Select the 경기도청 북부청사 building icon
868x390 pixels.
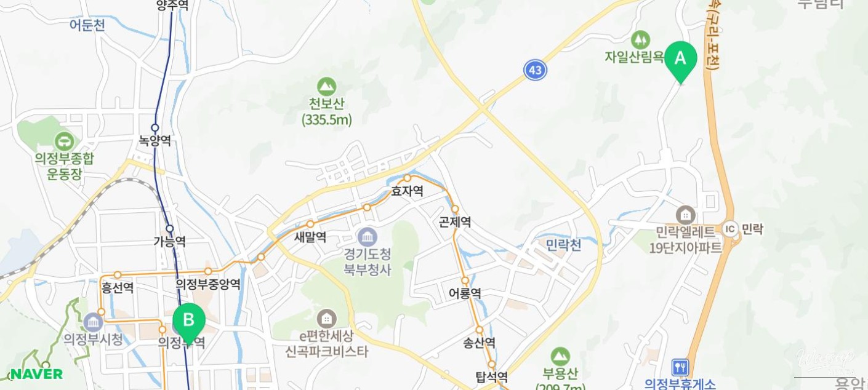368,236
